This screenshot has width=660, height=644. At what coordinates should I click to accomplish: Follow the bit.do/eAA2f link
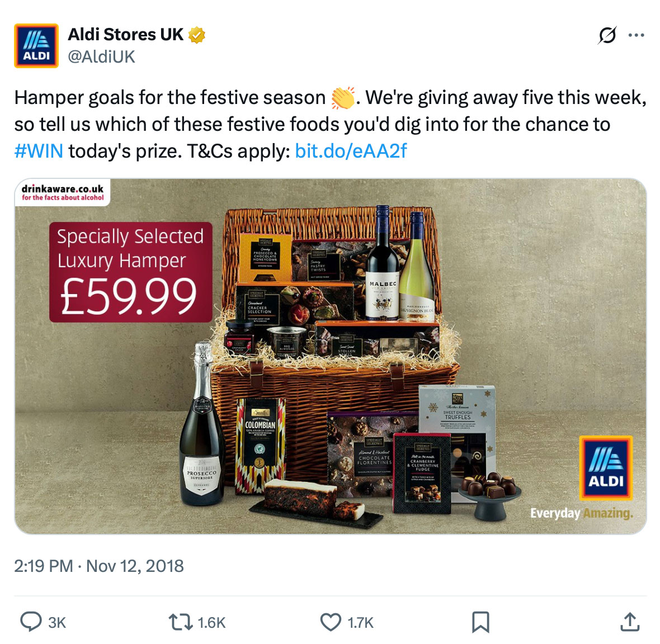coord(350,150)
